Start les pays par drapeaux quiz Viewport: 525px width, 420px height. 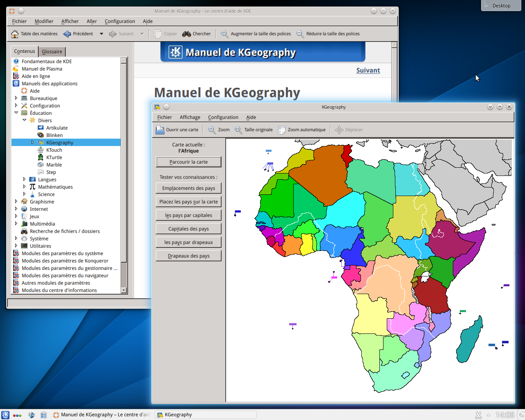point(189,242)
